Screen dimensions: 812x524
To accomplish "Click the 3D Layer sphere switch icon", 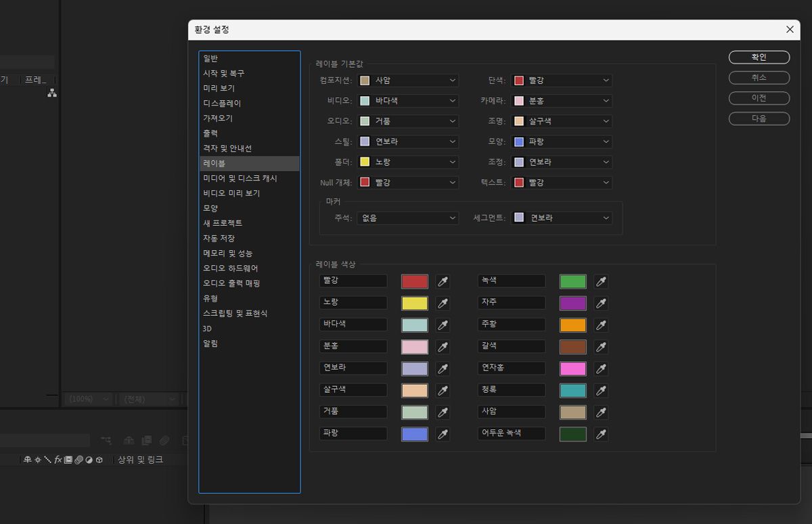I will [99, 460].
